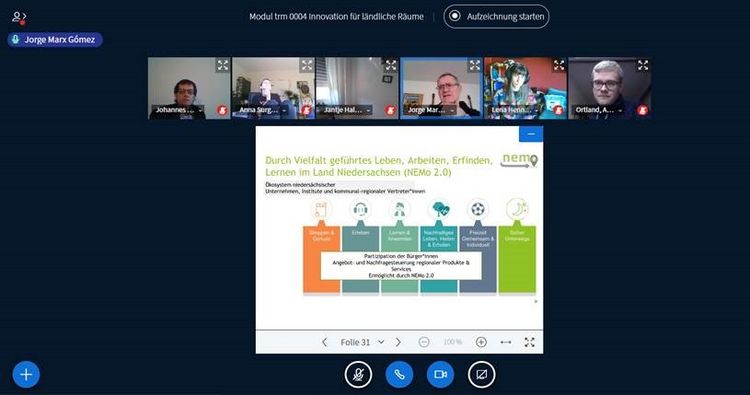Fit presentation to width

tap(506, 342)
